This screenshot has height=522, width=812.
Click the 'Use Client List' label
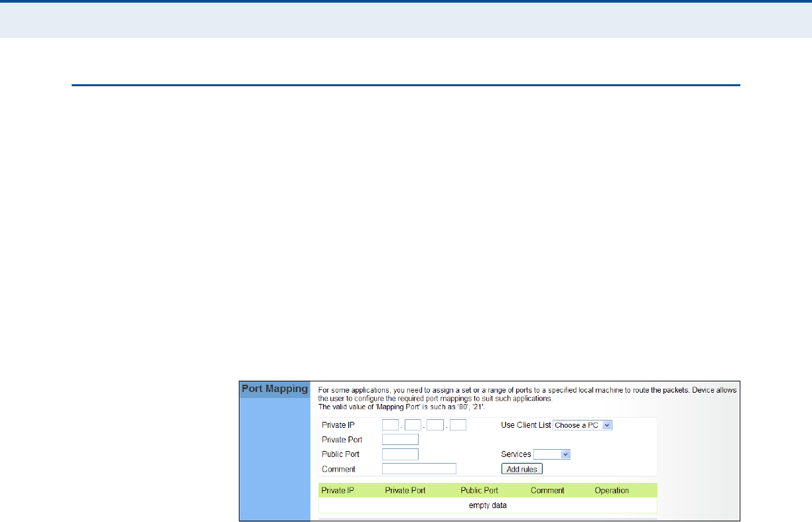[x=526, y=425]
